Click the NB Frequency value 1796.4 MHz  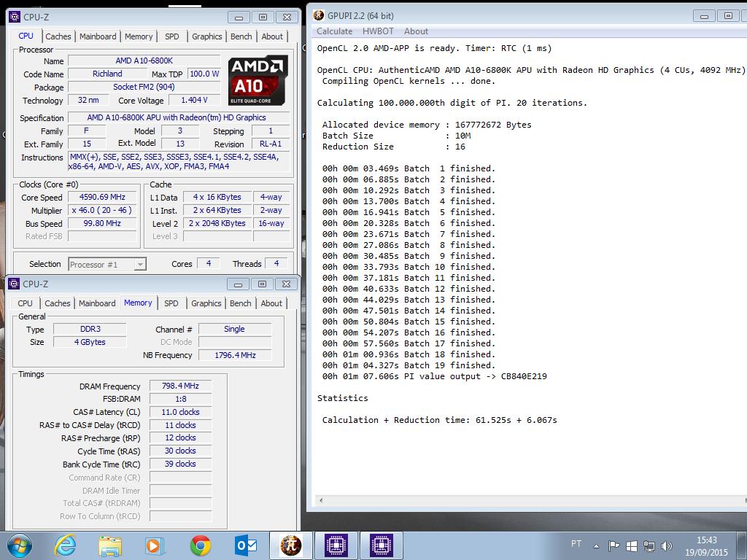(235, 355)
